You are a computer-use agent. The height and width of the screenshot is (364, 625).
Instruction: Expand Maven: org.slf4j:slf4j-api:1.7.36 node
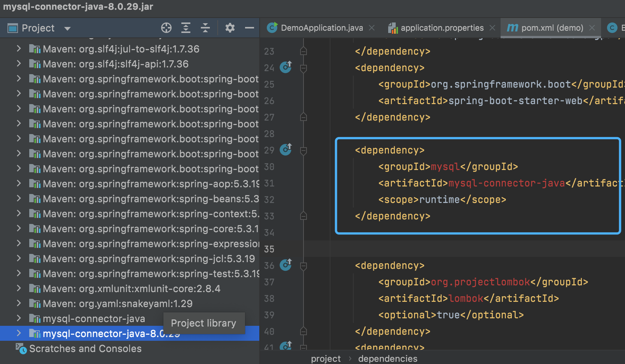pyautogui.click(x=19, y=64)
